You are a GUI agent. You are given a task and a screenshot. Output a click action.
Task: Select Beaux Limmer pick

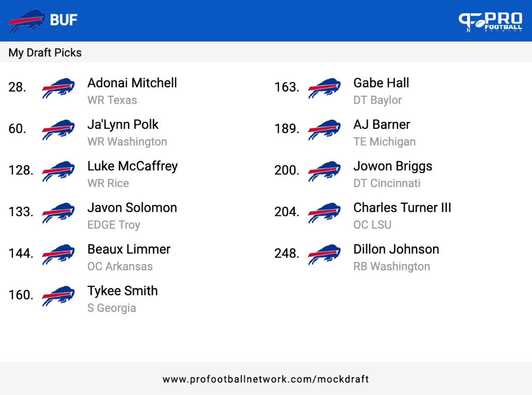129,249
